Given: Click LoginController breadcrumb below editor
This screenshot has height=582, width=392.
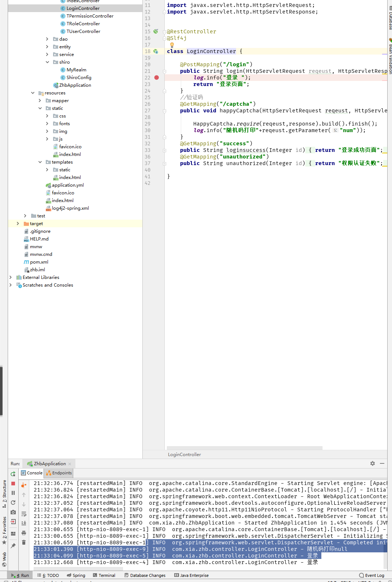Looking at the screenshot, I should click(x=184, y=455).
